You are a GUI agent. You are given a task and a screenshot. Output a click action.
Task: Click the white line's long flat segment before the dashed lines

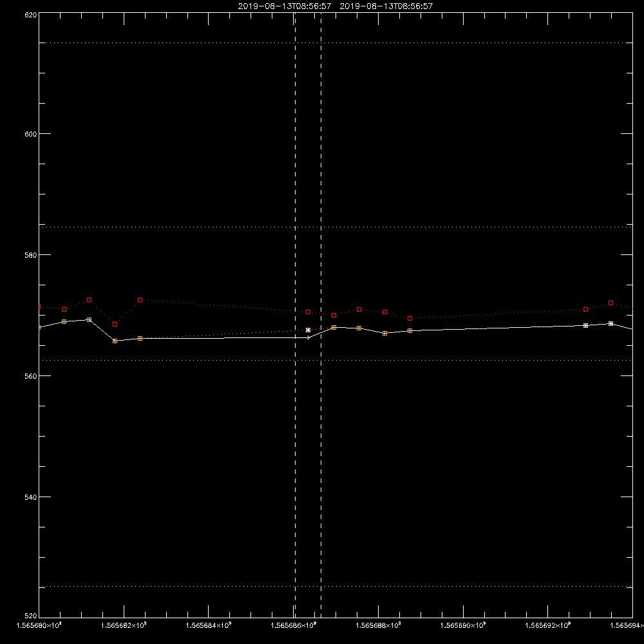coord(224,338)
